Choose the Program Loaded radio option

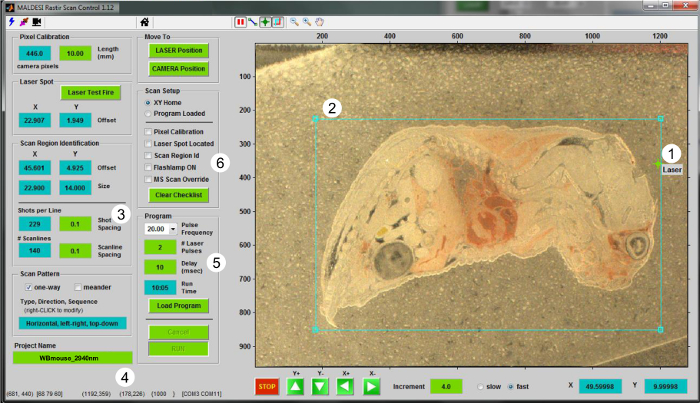point(149,113)
